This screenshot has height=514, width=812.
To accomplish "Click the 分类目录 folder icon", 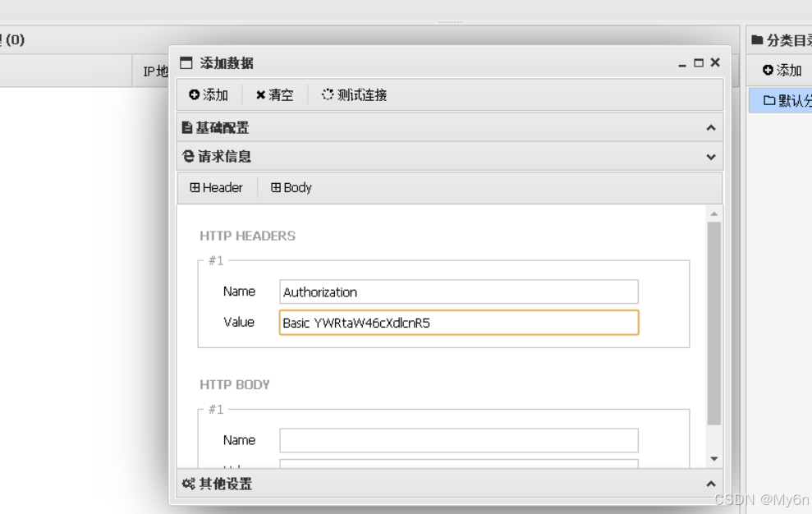I will coord(757,40).
